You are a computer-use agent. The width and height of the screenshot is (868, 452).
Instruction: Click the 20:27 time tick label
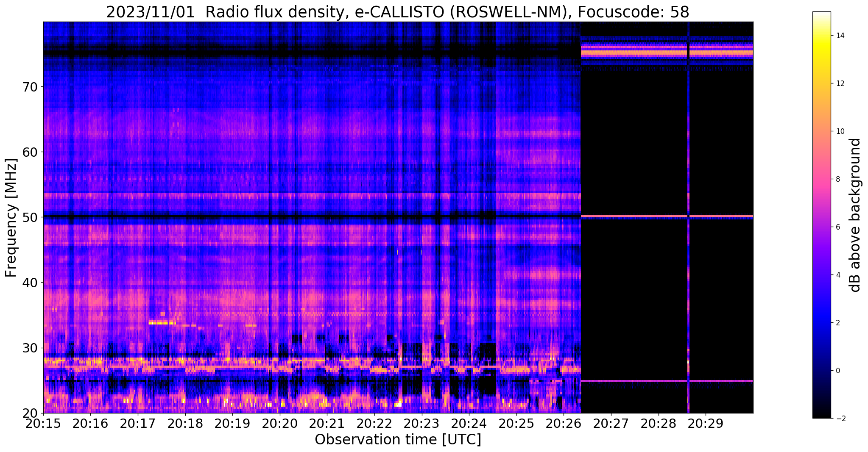click(x=611, y=423)
